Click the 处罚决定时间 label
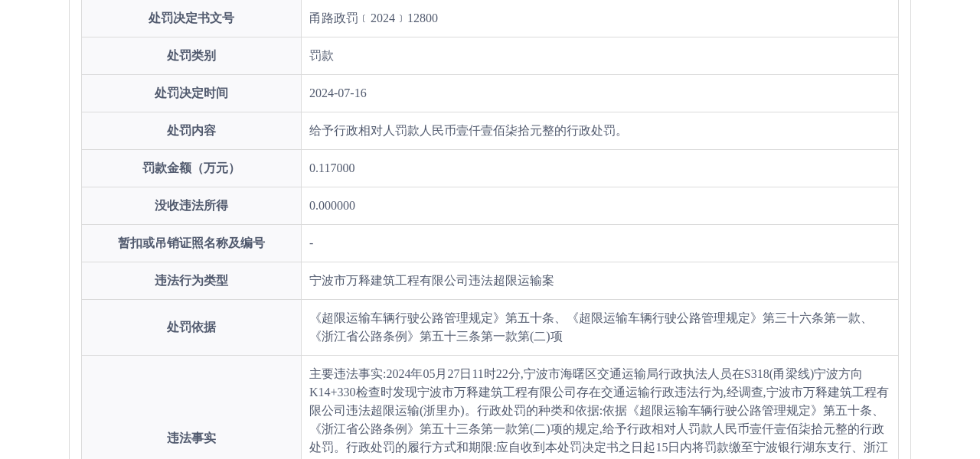 tap(191, 93)
